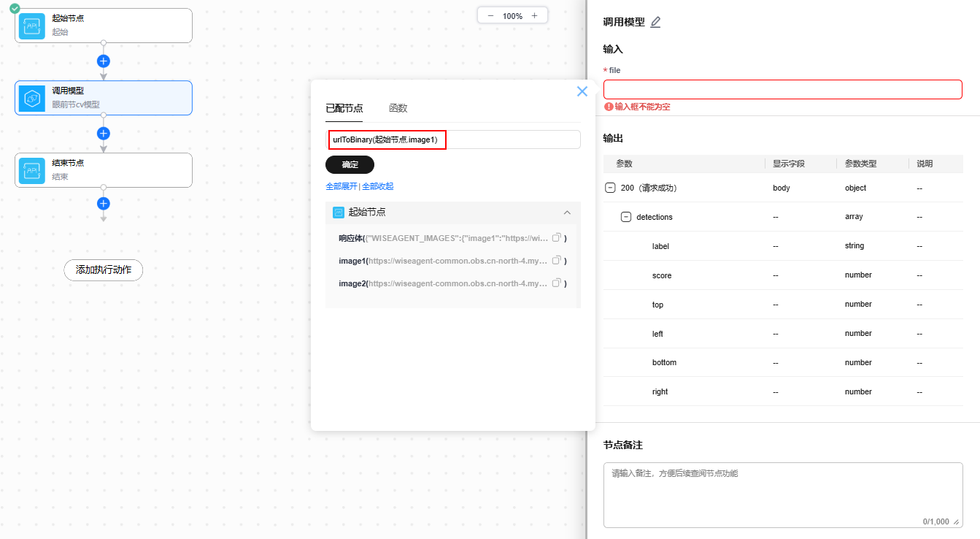Viewport: 980px width, 539px height.
Task: Click the edit pencil icon beside 调用模型 title
Action: pyautogui.click(x=655, y=22)
